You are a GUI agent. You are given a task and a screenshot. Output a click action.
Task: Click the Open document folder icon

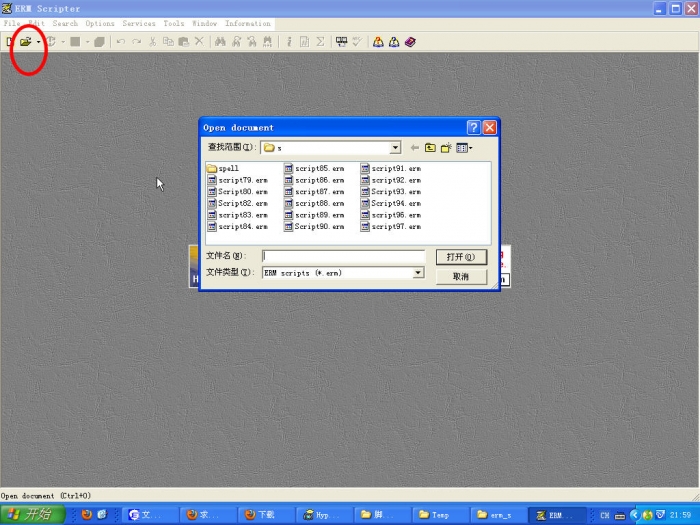(x=25, y=42)
